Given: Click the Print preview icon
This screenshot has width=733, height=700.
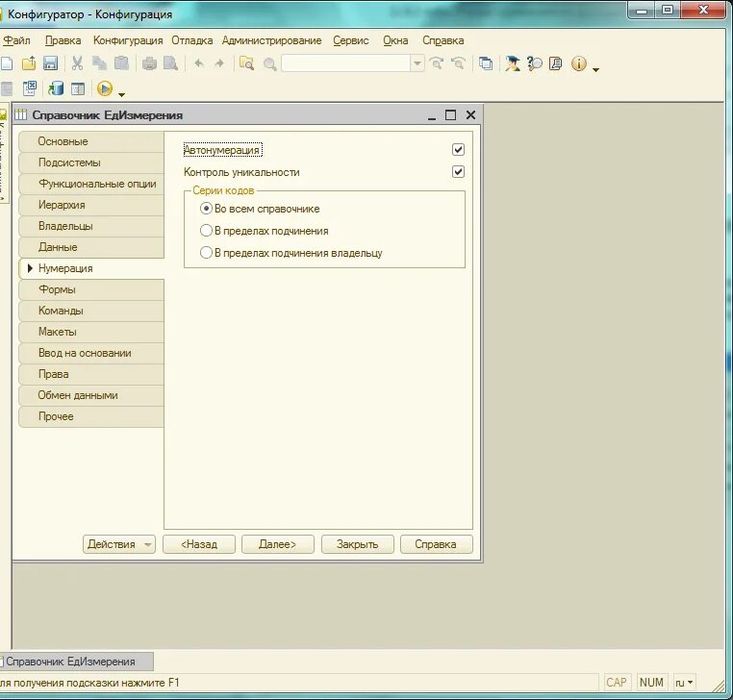Looking at the screenshot, I should (171, 63).
